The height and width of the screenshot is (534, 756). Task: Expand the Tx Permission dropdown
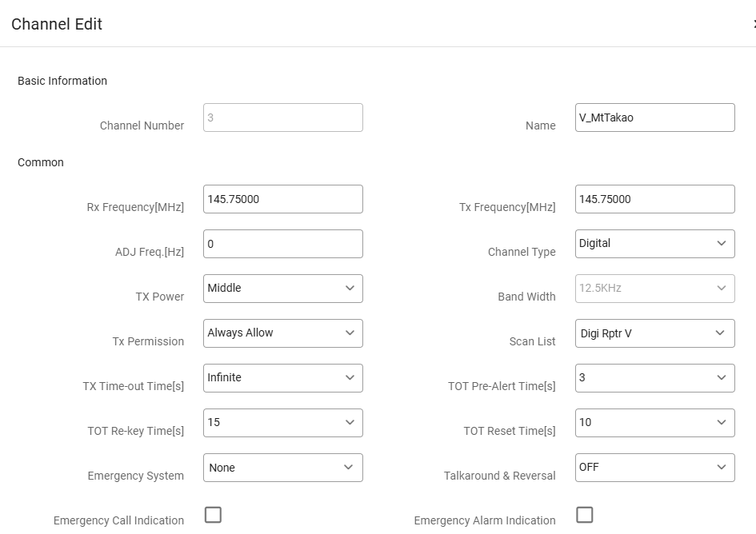click(x=282, y=333)
